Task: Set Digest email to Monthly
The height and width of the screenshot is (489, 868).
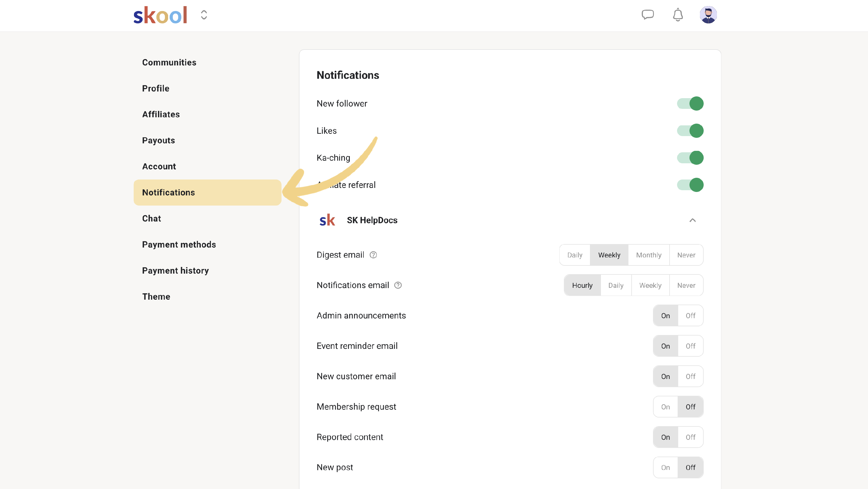Action: click(x=649, y=255)
